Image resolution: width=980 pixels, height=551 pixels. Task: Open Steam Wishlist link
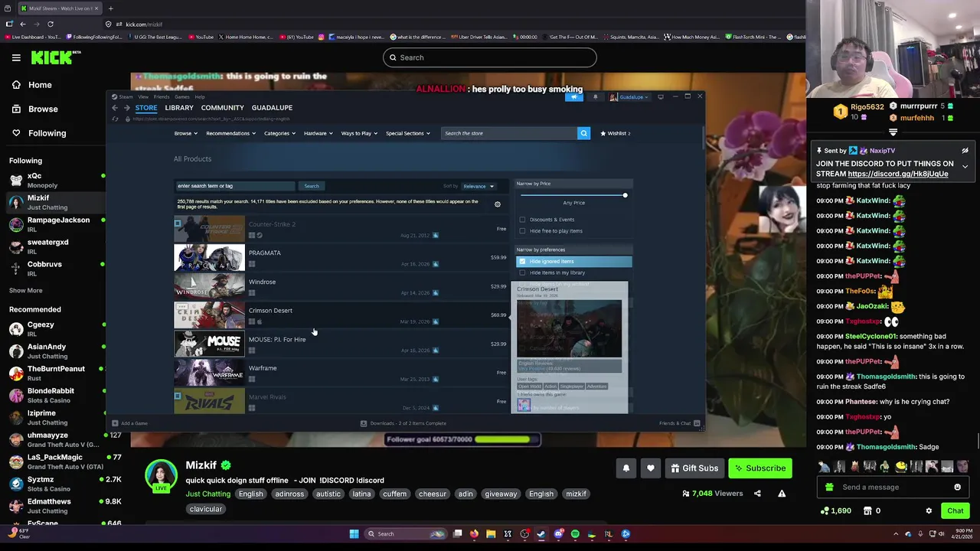tap(616, 133)
